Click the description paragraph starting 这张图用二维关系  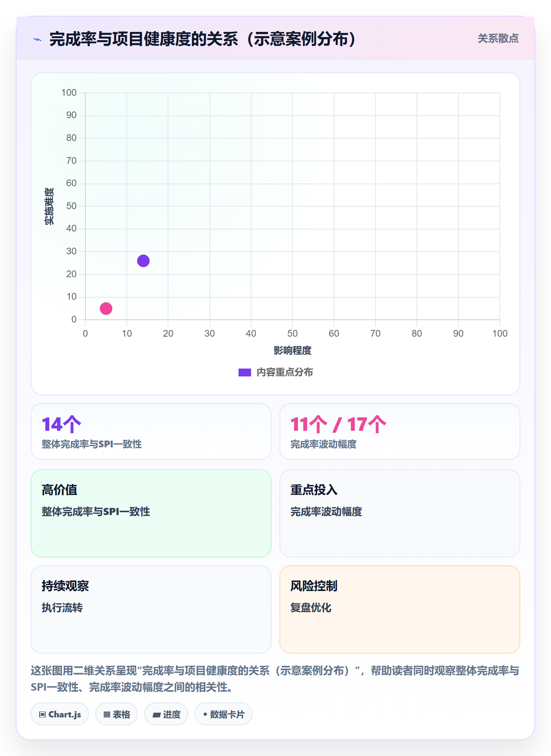tap(275, 679)
